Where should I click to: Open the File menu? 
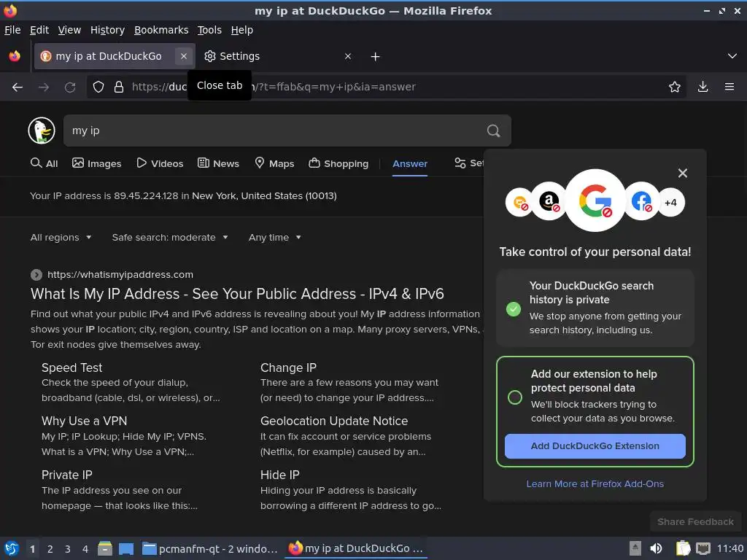[x=12, y=30]
